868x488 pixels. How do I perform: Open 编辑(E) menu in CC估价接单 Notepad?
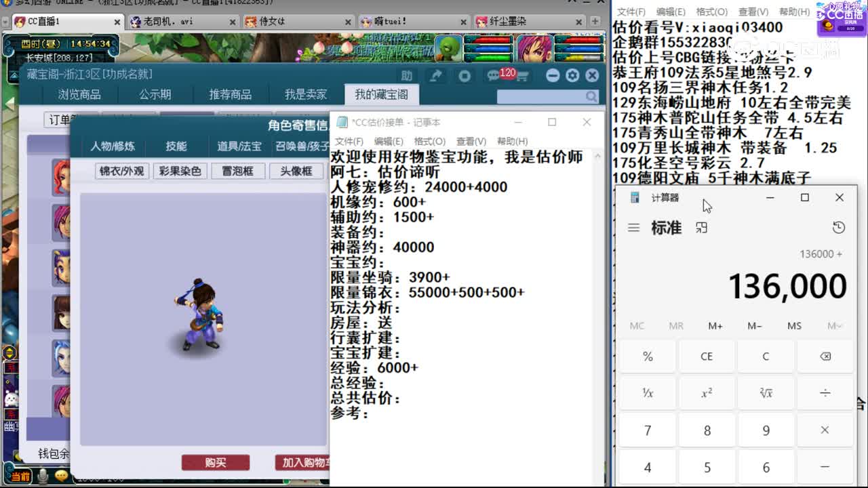click(389, 141)
